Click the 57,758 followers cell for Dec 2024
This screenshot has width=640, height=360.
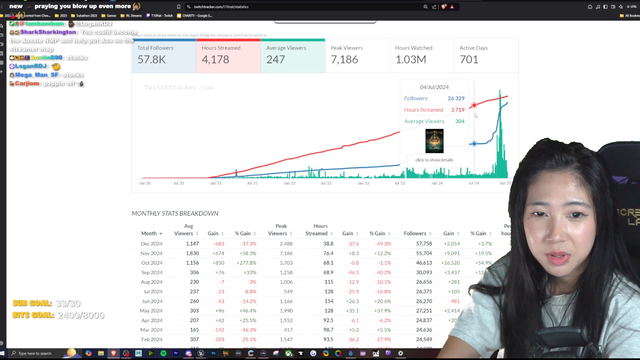[x=424, y=244]
